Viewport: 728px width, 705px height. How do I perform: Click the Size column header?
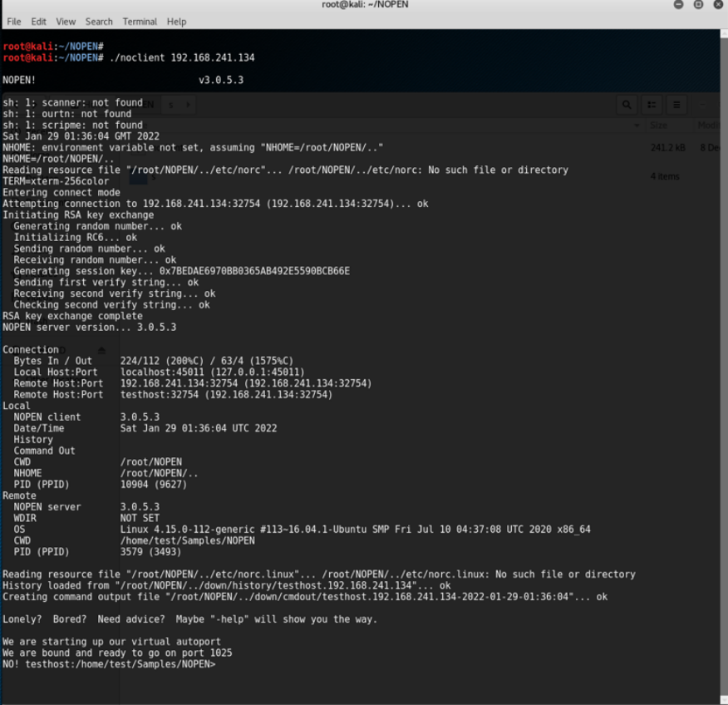[x=658, y=125]
